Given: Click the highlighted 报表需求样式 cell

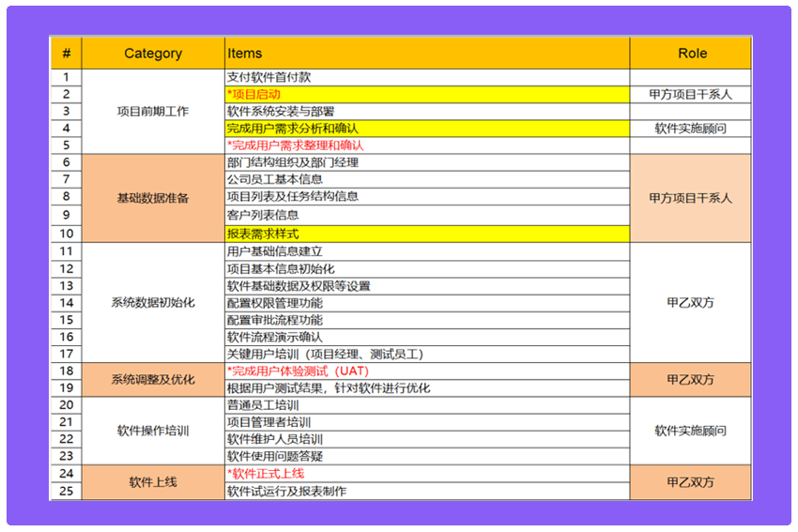Looking at the screenshot, I should pos(426,233).
